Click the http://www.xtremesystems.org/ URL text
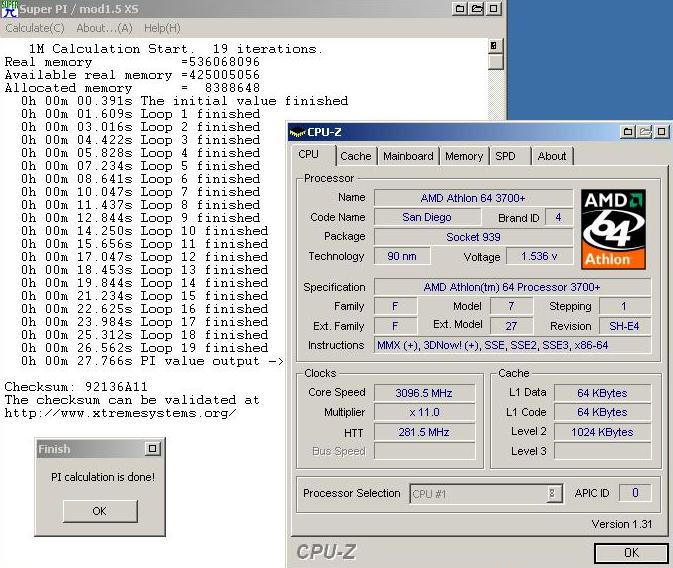673x568 pixels. click(120, 413)
